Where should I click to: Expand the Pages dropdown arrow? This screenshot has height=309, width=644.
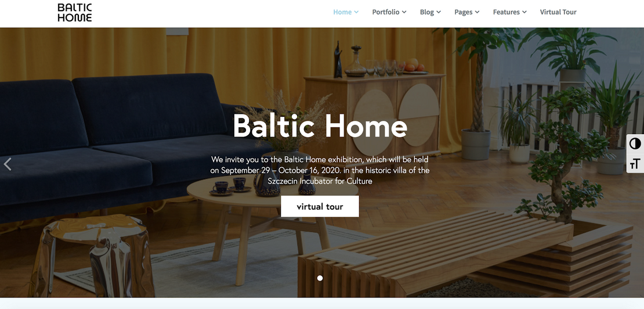coord(477,12)
